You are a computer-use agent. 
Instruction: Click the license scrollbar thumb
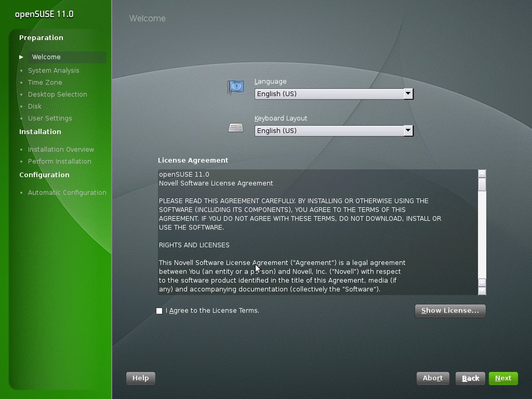coord(482,184)
